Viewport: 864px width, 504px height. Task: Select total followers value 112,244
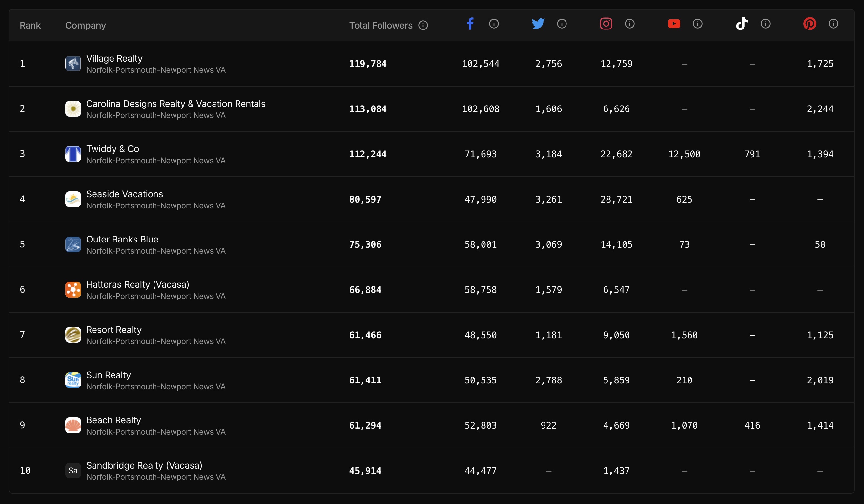pyautogui.click(x=367, y=154)
